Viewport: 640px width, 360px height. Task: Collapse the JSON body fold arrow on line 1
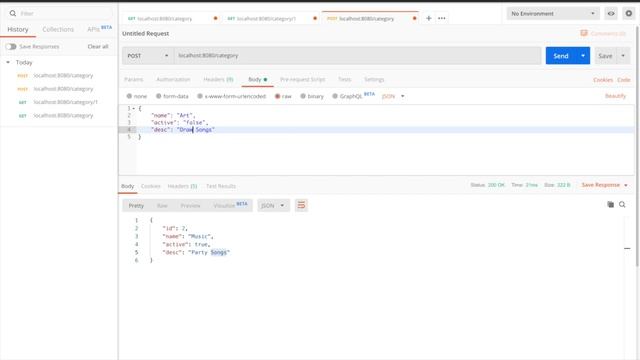pyautogui.click(x=133, y=109)
